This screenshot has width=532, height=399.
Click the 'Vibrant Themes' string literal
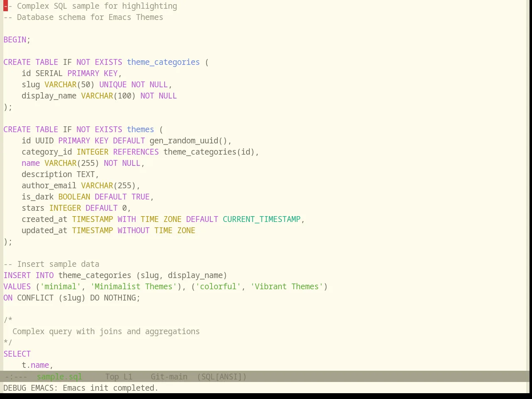tap(287, 286)
